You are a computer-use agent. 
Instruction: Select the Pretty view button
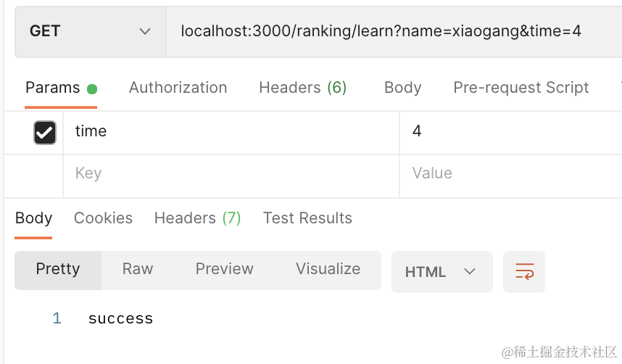58,269
